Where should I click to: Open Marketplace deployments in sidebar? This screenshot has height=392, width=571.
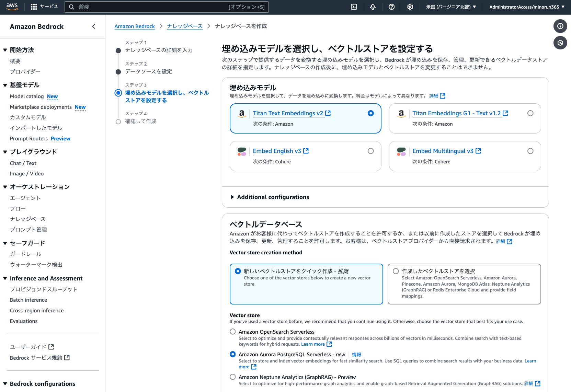[x=41, y=107]
